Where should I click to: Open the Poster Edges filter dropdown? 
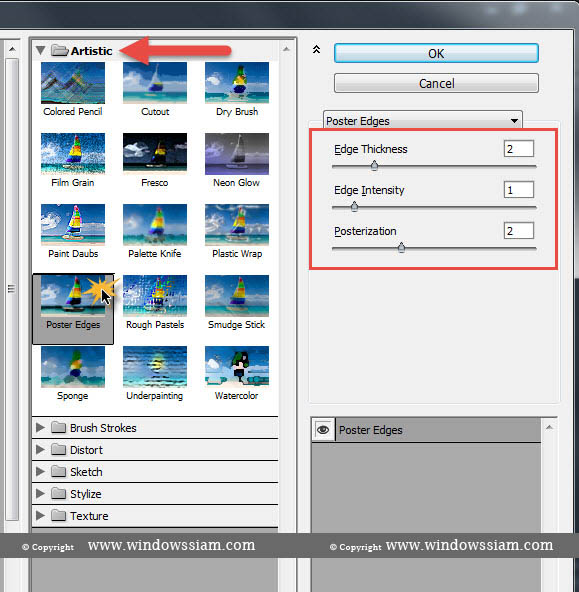click(423, 121)
